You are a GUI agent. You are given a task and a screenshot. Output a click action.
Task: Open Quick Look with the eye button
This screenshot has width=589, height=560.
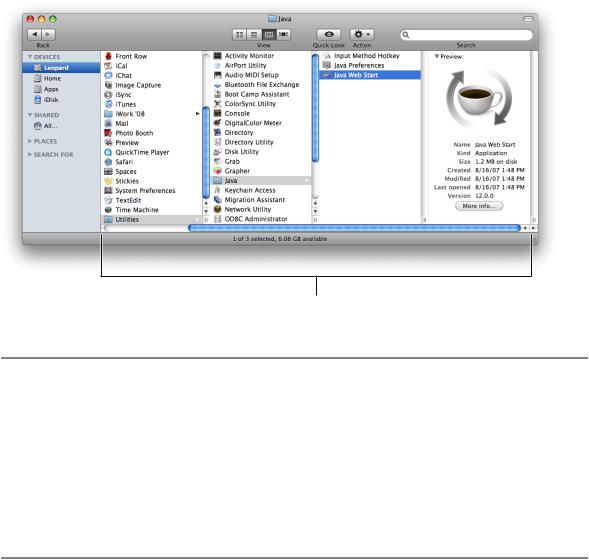point(329,35)
